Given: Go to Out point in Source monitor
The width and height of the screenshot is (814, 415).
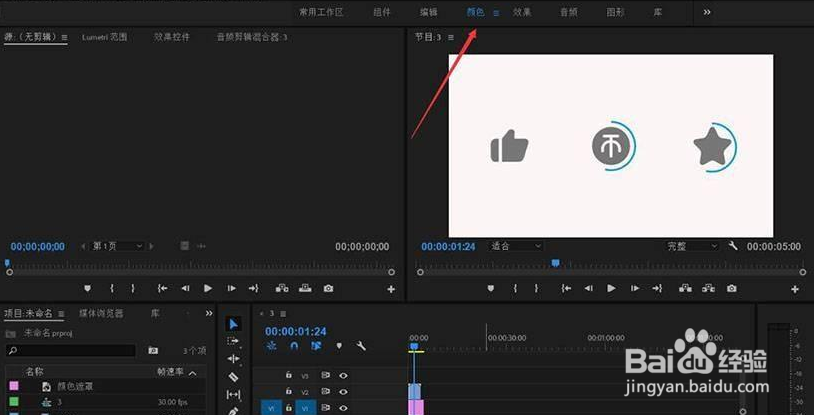Looking at the screenshot, I should click(253, 288).
